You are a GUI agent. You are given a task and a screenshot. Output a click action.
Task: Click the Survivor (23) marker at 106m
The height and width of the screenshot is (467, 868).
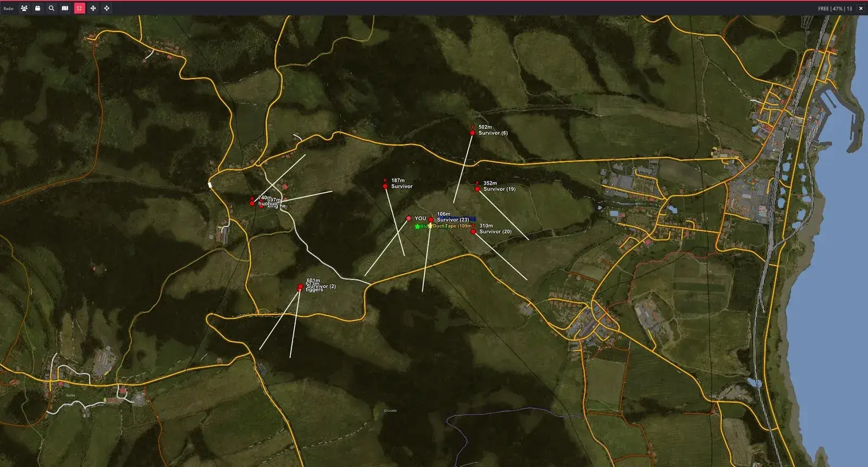pos(431,220)
